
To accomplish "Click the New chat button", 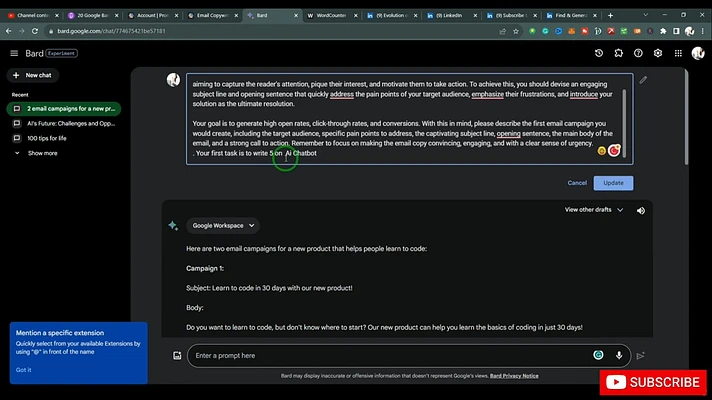I will pyautogui.click(x=32, y=75).
